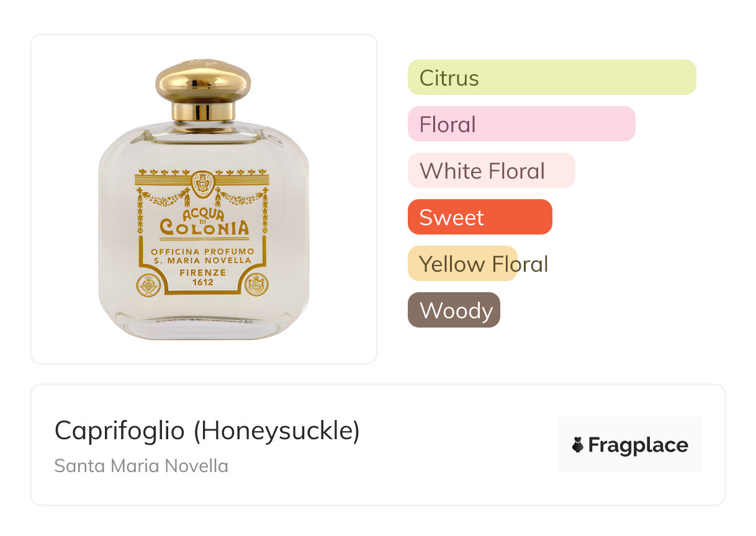756x536 pixels.
Task: Select the orange Sweet accord bar
Action: coord(479,217)
